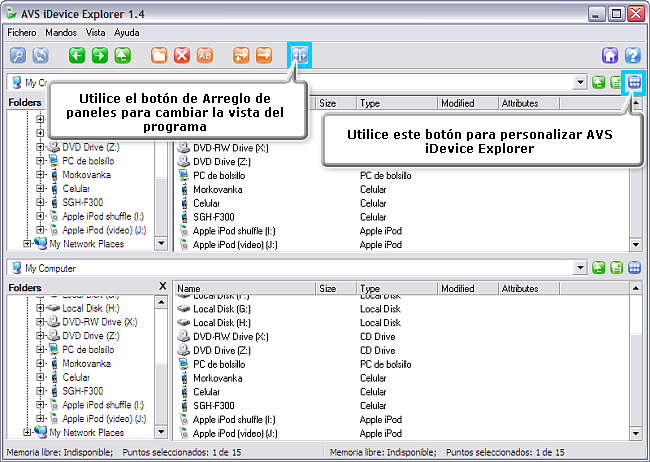Sort the lower file list by Size column
This screenshot has width=650, height=462.
(336, 288)
